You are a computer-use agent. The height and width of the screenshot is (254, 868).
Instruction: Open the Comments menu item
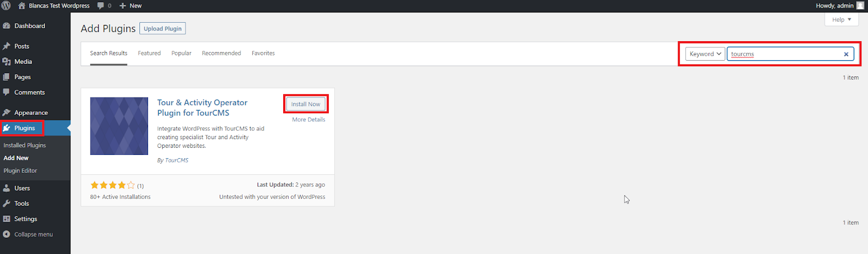coord(30,93)
